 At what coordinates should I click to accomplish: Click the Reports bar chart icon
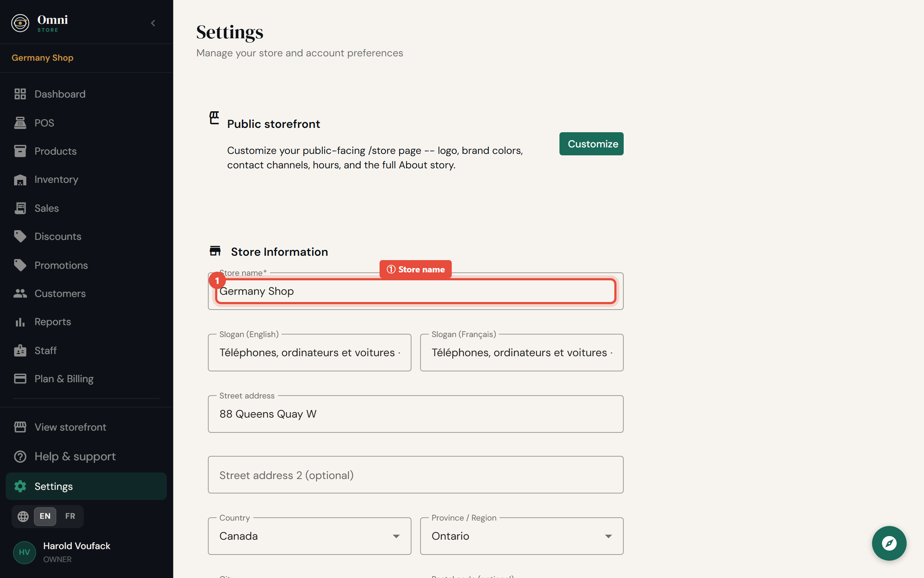pos(20,322)
